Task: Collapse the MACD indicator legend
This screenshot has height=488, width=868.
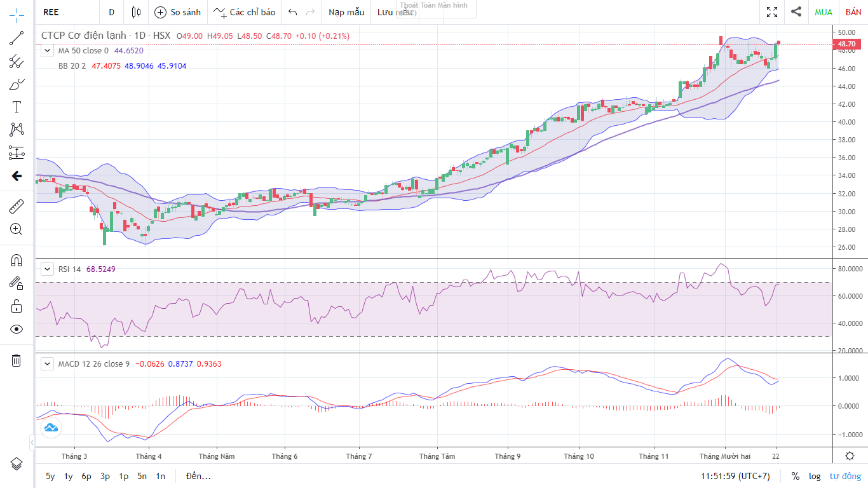Action: coord(47,364)
